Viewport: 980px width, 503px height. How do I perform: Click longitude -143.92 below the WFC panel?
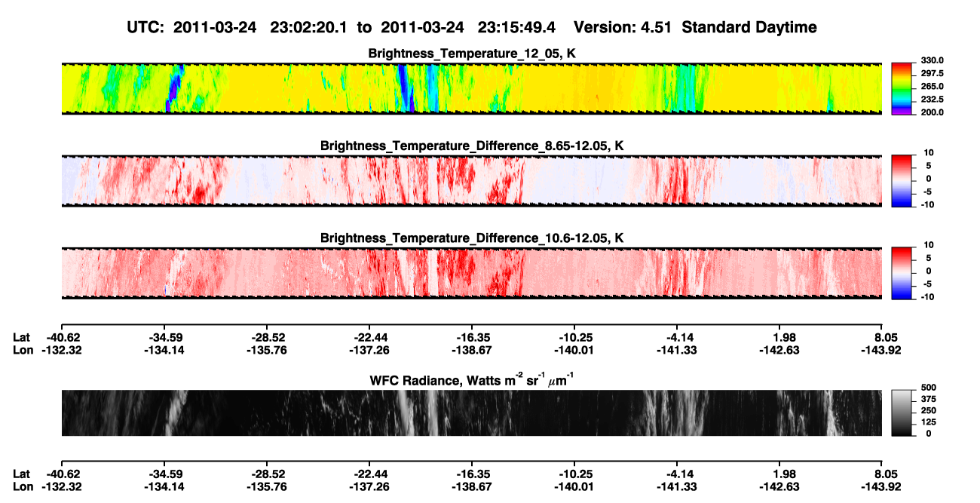(881, 486)
